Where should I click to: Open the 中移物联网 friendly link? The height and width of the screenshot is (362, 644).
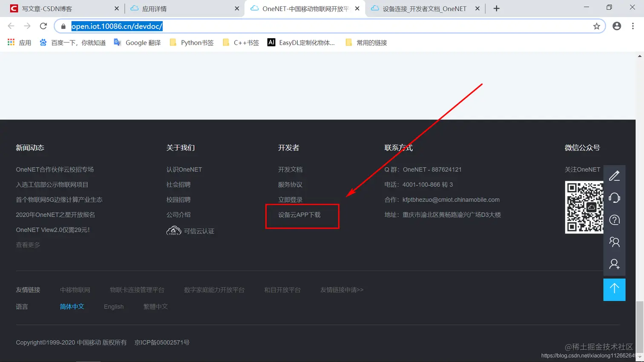75,290
